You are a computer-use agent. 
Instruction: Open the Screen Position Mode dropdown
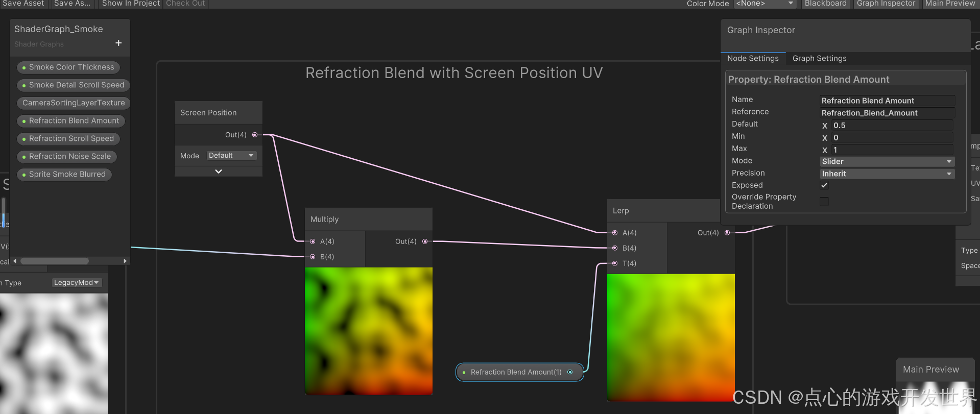point(231,156)
